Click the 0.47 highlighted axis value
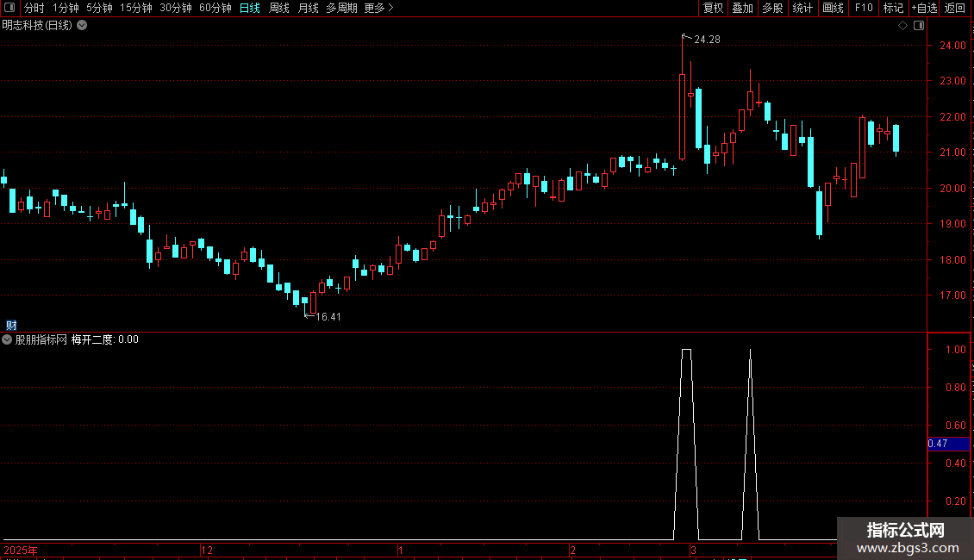974x560 pixels. pyautogui.click(x=948, y=444)
